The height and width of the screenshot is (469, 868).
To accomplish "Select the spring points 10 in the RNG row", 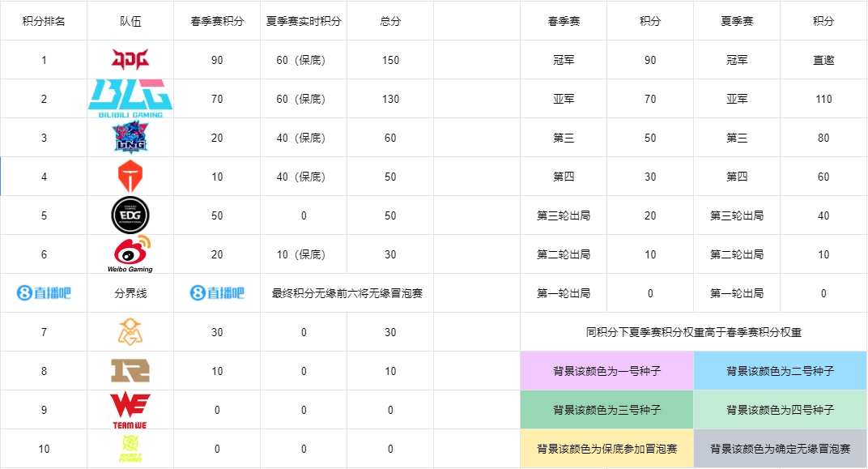I will pyautogui.click(x=217, y=371).
